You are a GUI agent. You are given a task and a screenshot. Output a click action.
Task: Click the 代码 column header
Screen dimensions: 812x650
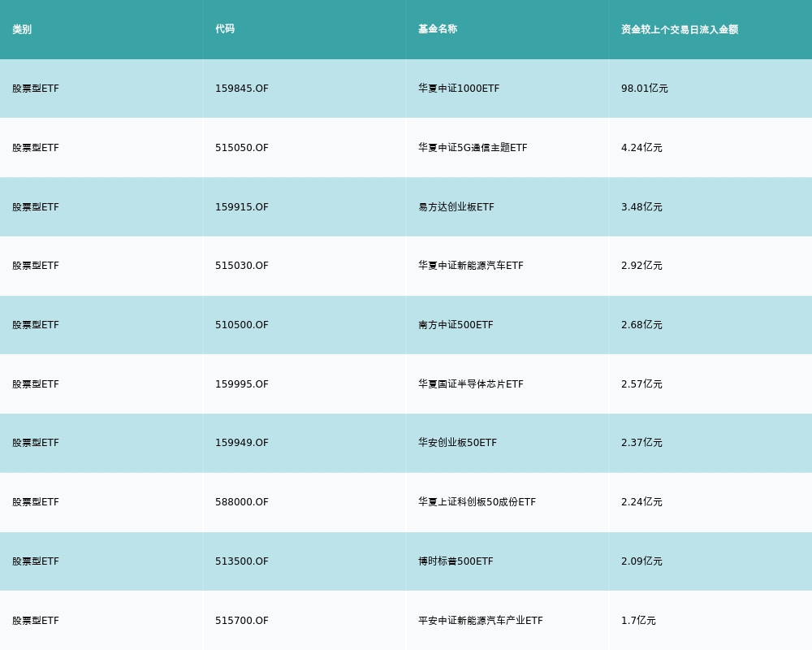pyautogui.click(x=225, y=29)
